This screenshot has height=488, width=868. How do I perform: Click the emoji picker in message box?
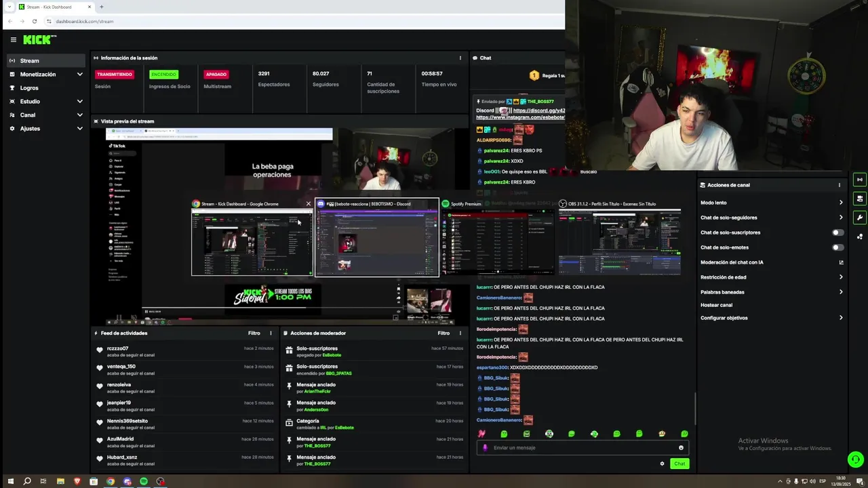click(681, 447)
